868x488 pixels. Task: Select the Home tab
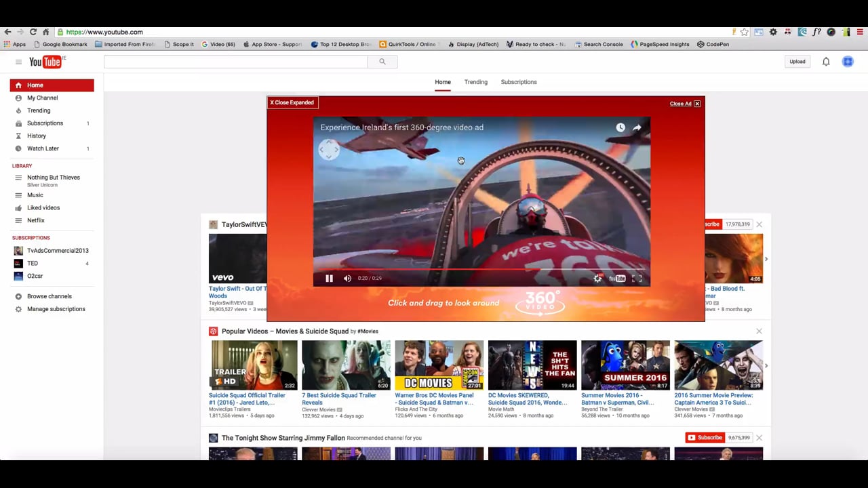[443, 82]
